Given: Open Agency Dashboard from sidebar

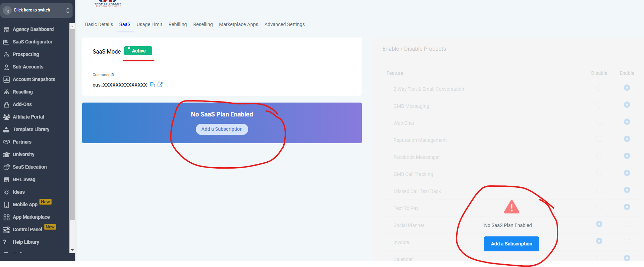Looking at the screenshot, I should pos(33,29).
